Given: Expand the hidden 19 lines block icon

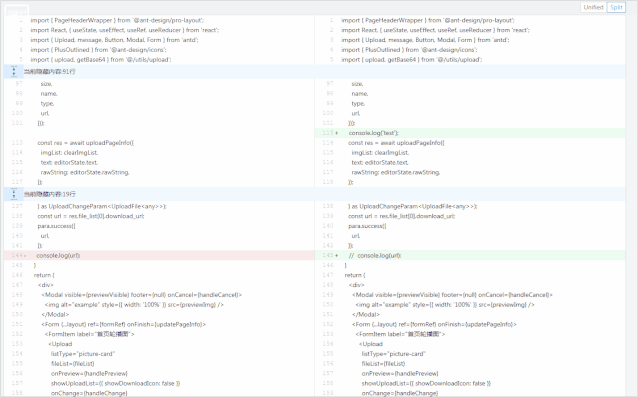Looking at the screenshot, I should coord(14,194).
